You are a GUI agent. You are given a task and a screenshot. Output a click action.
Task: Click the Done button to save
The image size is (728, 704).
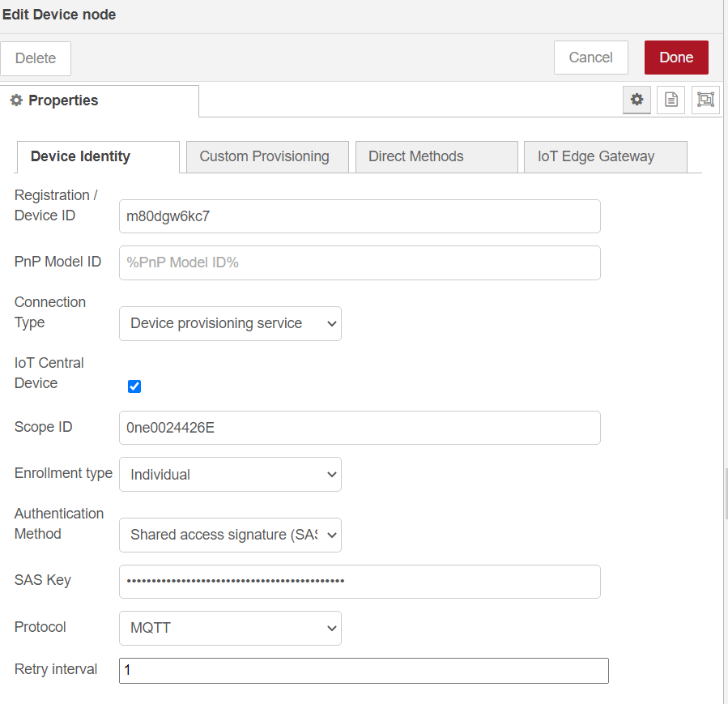pyautogui.click(x=676, y=58)
